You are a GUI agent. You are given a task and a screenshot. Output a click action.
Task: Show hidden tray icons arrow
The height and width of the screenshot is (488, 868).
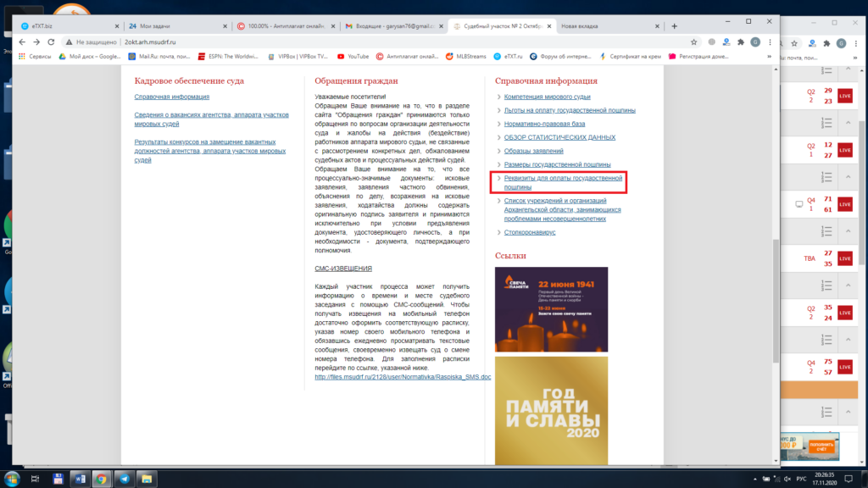[x=755, y=480]
